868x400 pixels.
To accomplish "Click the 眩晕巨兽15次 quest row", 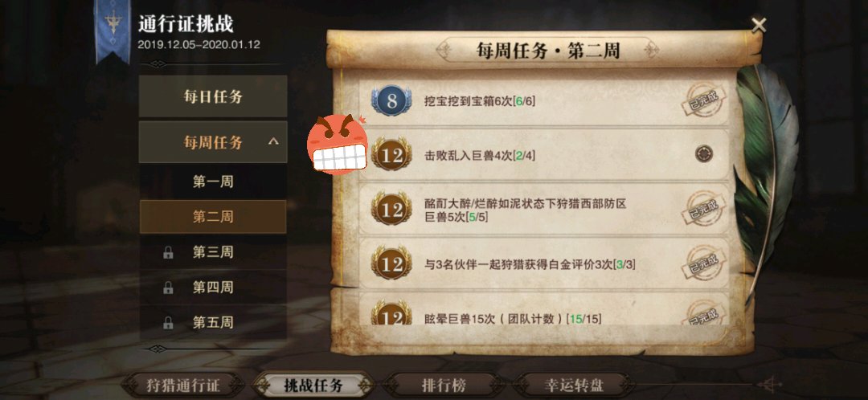I will tap(544, 309).
